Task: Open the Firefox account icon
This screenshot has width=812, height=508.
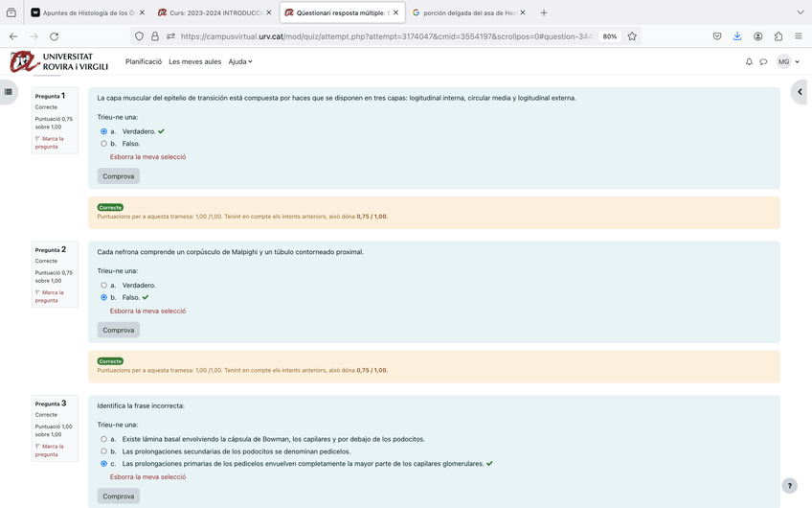Action: [757, 36]
